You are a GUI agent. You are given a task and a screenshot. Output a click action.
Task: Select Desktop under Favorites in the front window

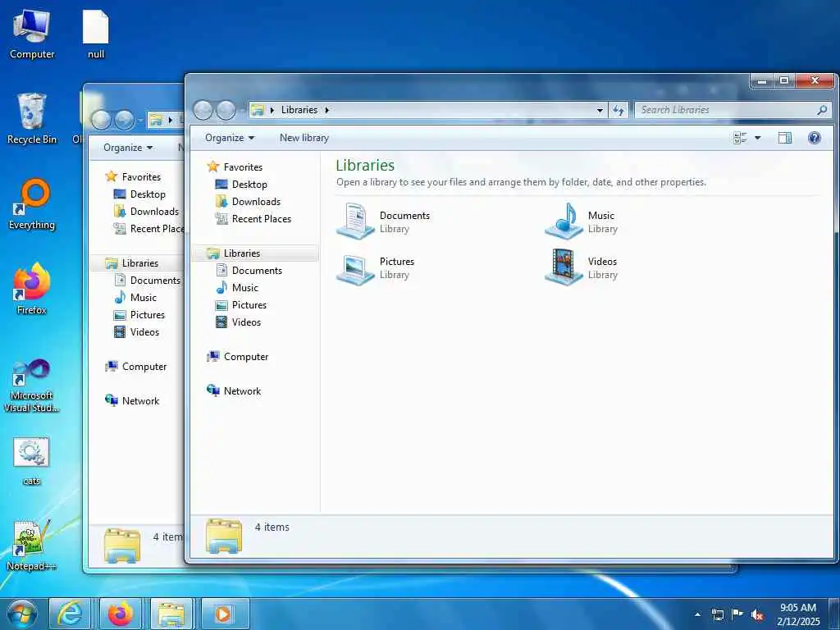241,185
